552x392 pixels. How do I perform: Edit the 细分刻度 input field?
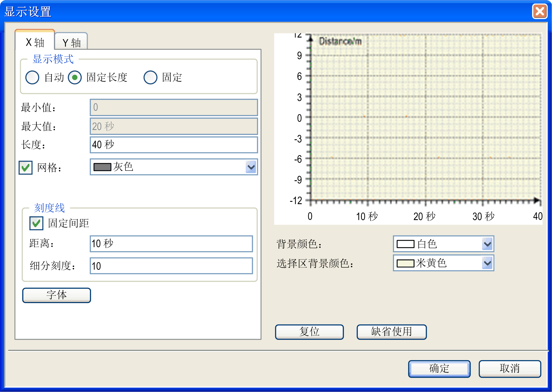click(x=171, y=266)
